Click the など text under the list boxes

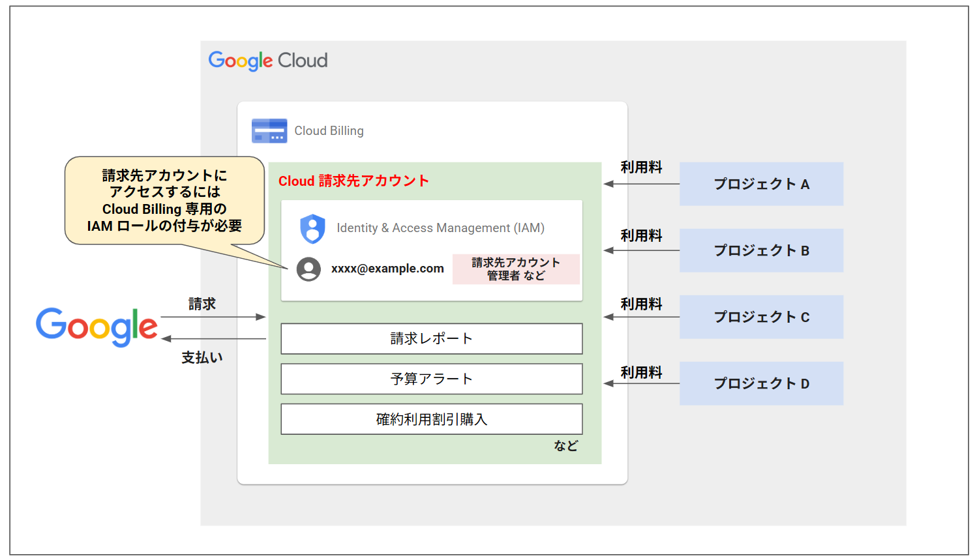click(x=566, y=446)
